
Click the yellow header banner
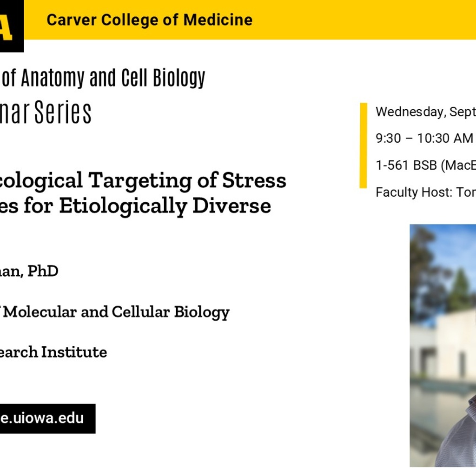250,20
